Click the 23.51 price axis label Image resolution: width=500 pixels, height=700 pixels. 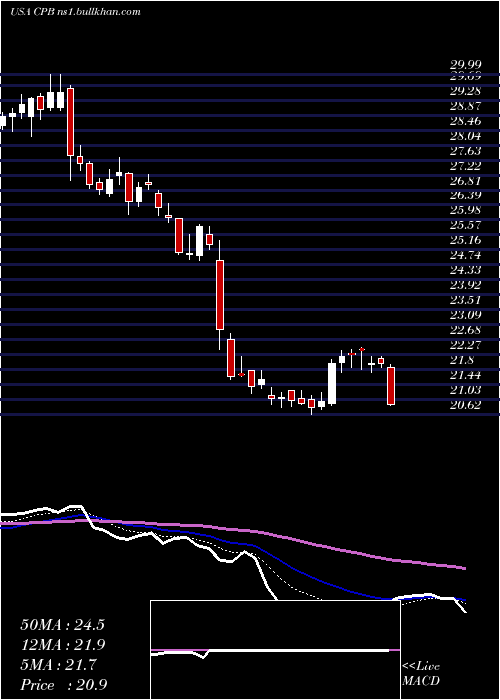pyautogui.click(x=465, y=300)
